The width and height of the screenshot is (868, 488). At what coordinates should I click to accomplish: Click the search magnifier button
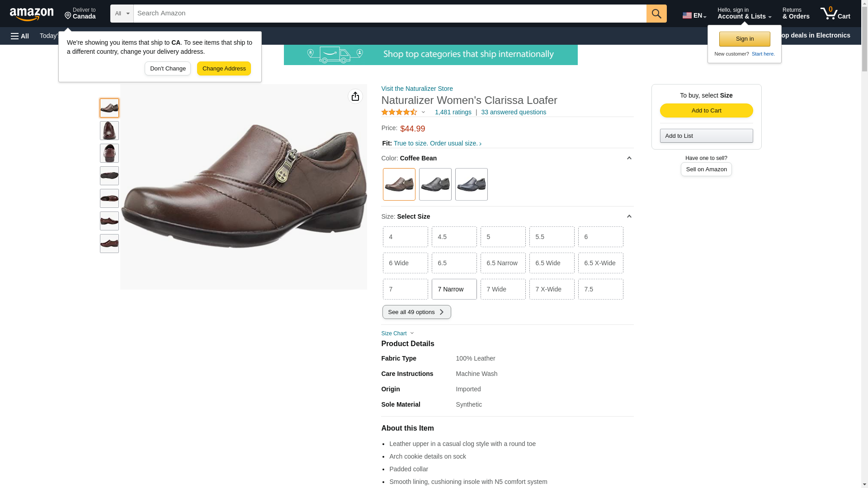pos(656,14)
